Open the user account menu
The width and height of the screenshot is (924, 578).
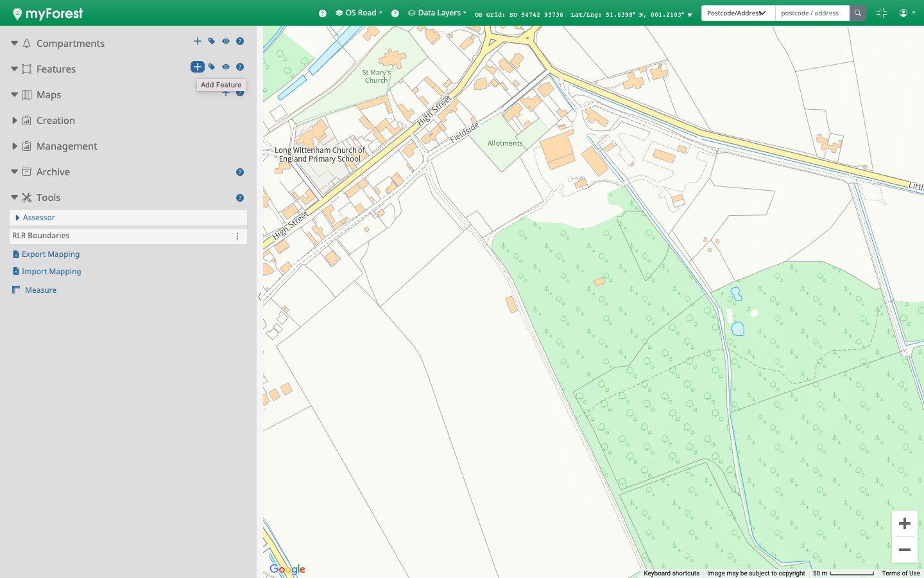click(x=907, y=13)
